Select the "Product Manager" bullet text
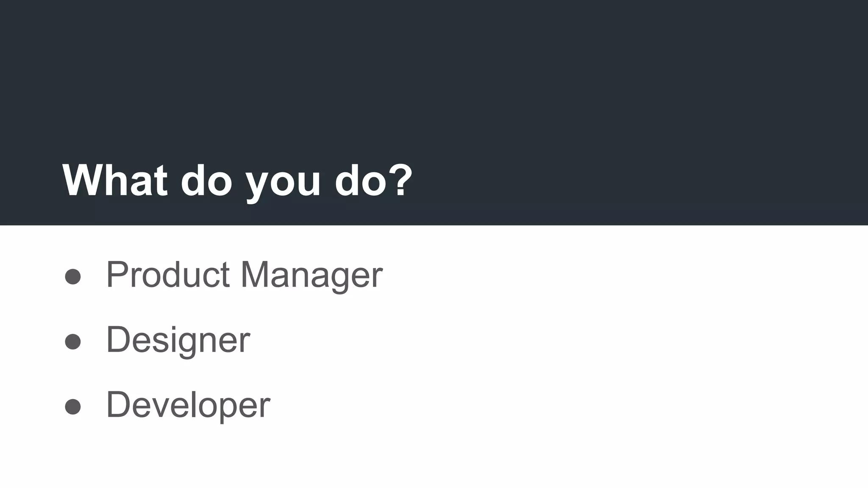This screenshot has width=868, height=488. [244, 274]
